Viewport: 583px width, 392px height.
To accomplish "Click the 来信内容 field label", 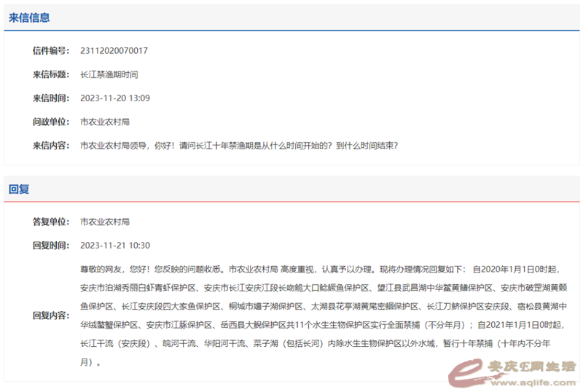I will click(50, 146).
